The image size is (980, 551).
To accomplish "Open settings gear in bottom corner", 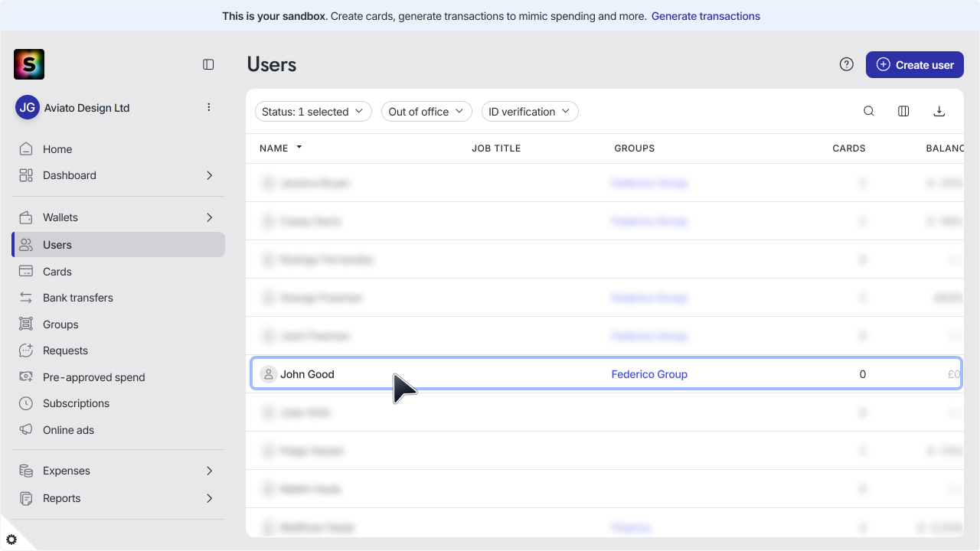I will [11, 539].
